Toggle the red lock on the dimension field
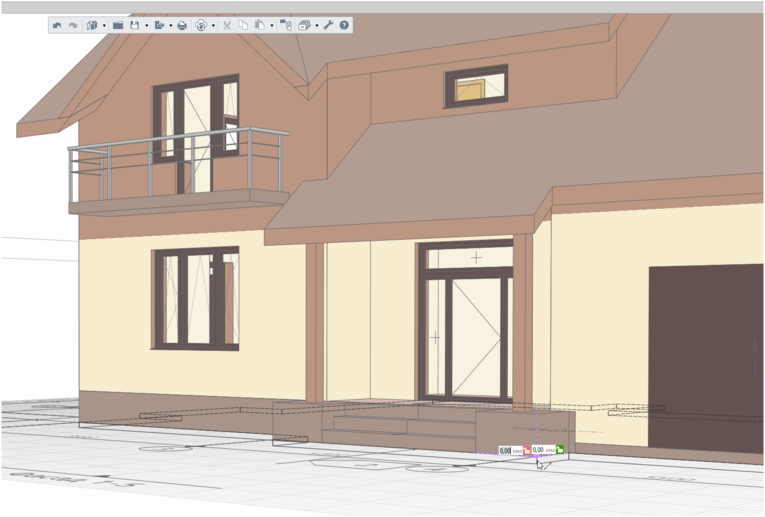 point(527,451)
